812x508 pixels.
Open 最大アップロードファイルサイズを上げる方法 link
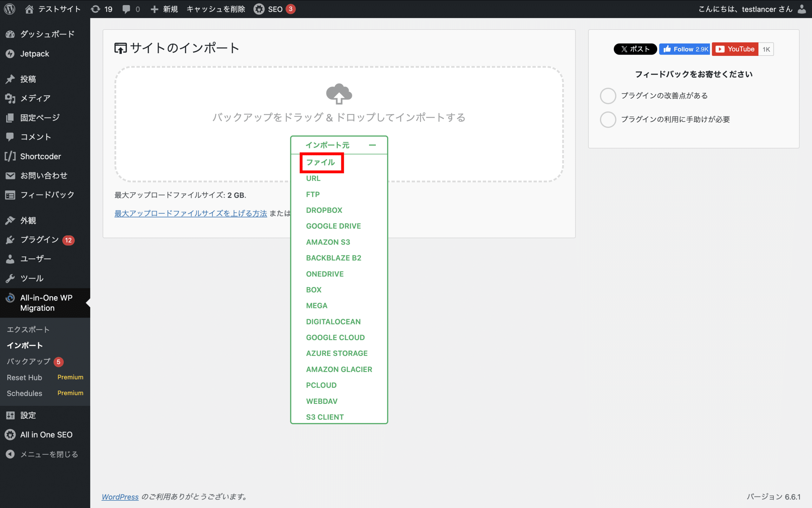[x=191, y=213]
